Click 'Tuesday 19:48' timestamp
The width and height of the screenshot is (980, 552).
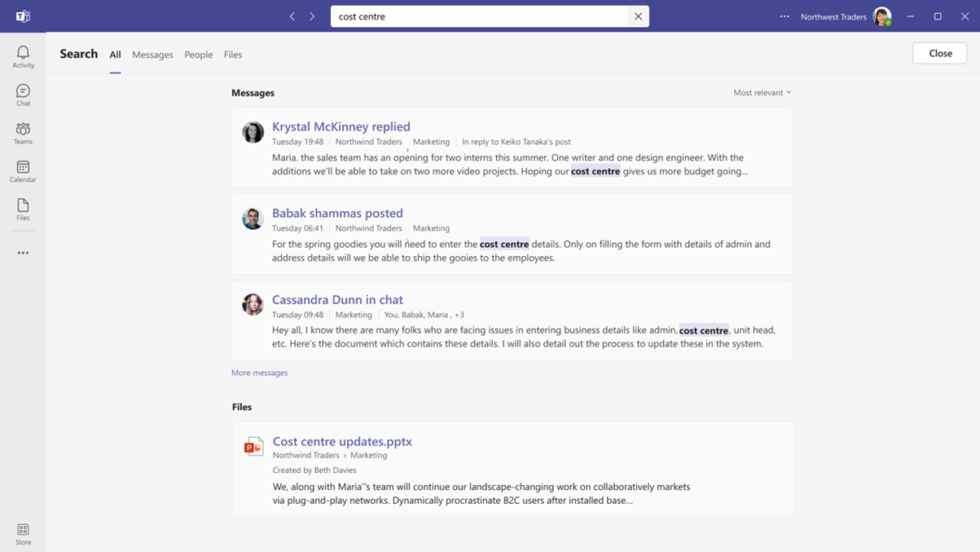[297, 142]
